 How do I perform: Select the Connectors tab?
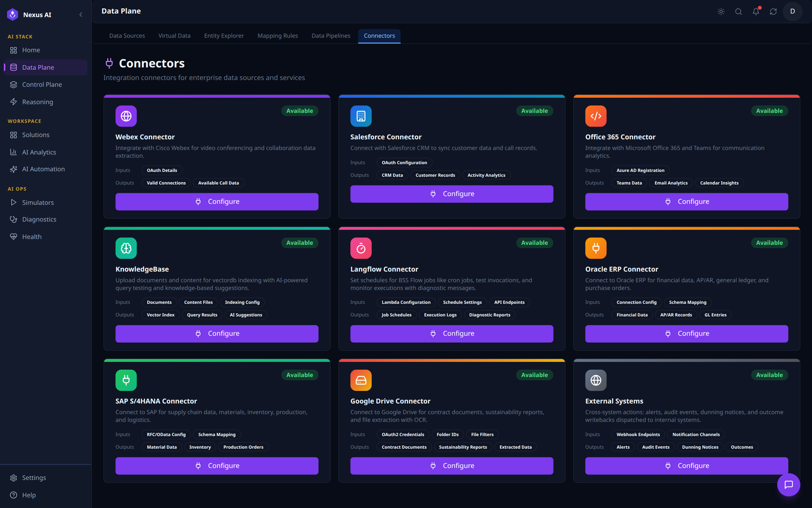(379, 35)
